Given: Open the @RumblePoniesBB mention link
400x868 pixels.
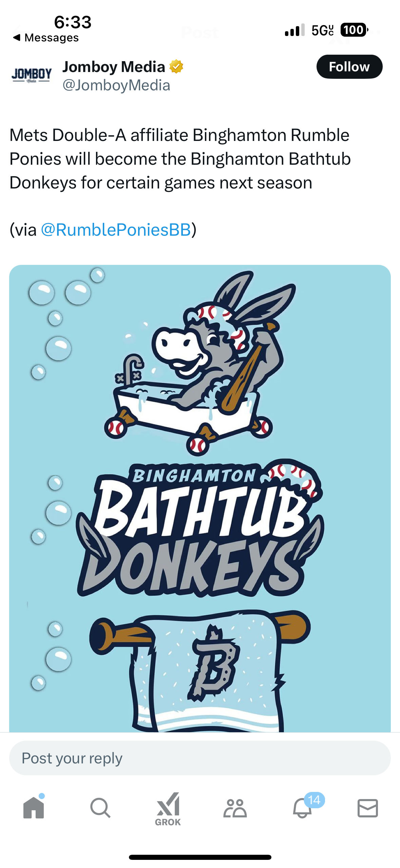Looking at the screenshot, I should (116, 230).
